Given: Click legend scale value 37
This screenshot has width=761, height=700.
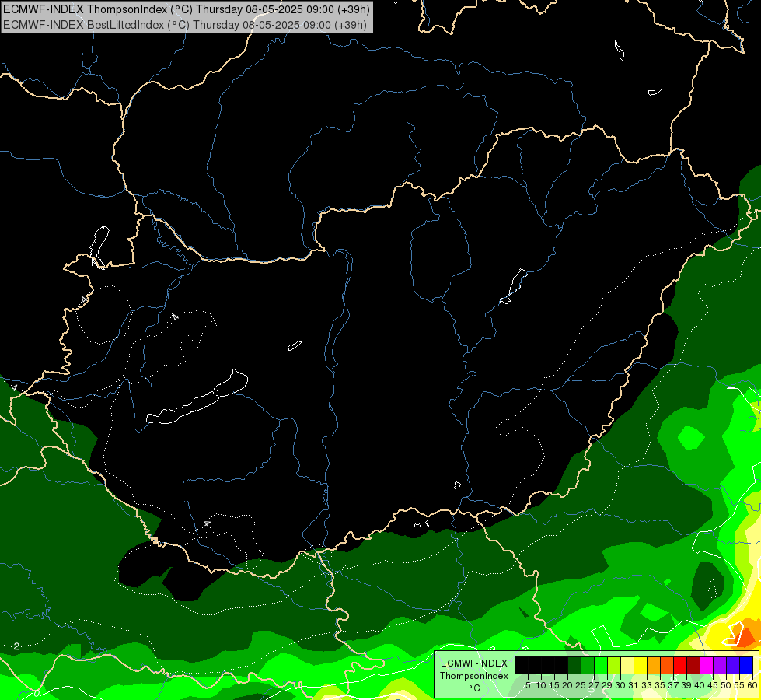Looking at the screenshot, I should point(674,685).
